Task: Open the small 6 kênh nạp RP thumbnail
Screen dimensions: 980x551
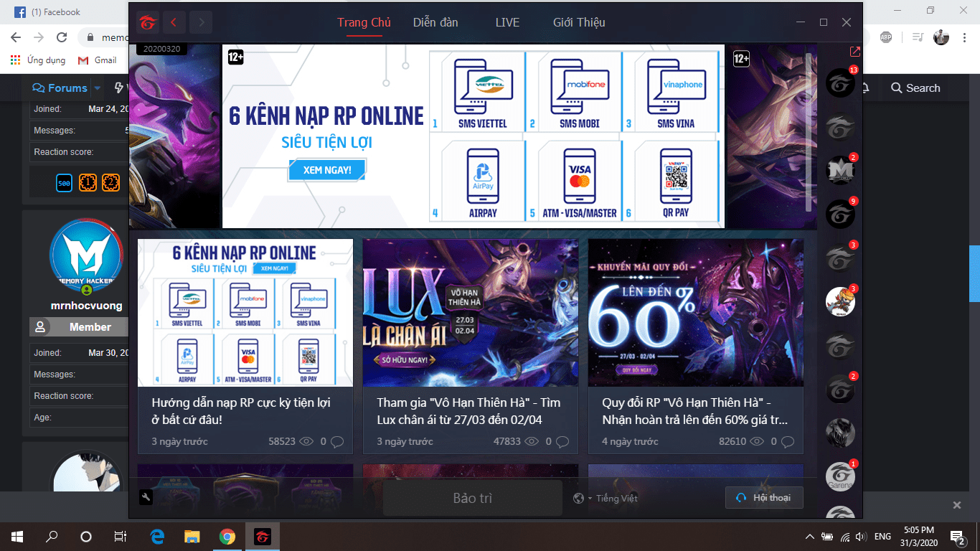Action: pos(245,313)
